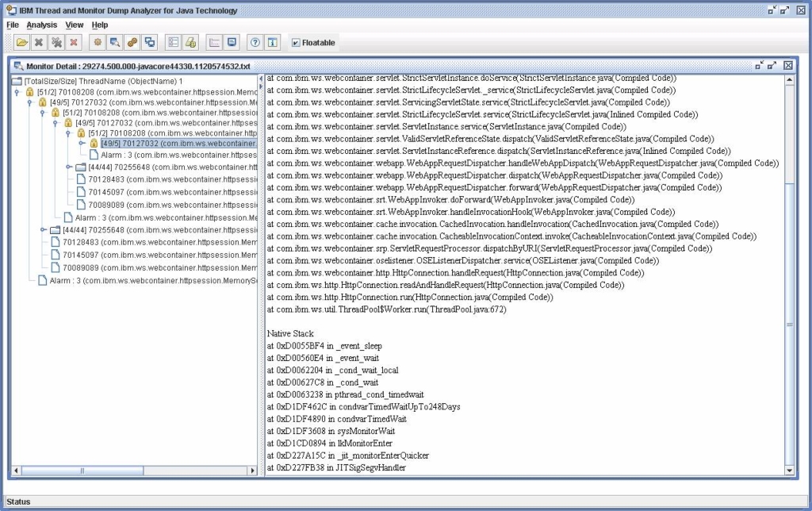The image size is (812, 511).
Task: Click the stack trace scrollbar up arrow
Action: click(789, 80)
